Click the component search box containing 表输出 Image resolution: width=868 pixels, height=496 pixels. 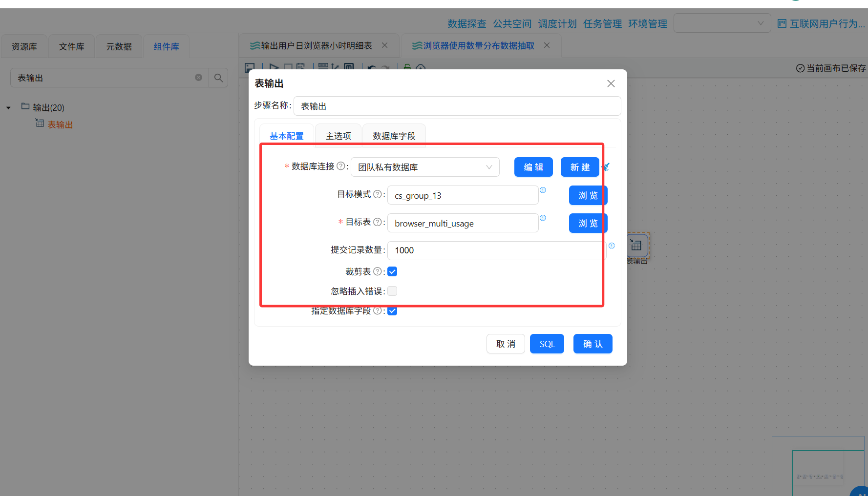(110, 78)
